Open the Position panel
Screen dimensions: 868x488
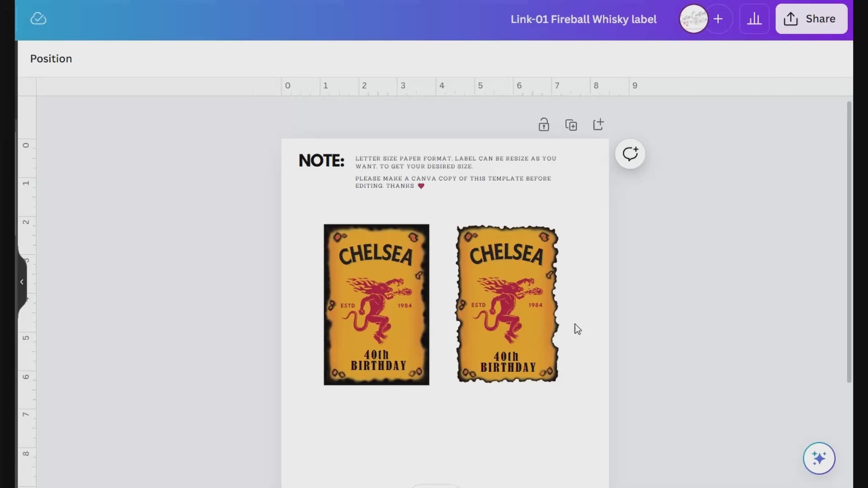51,59
